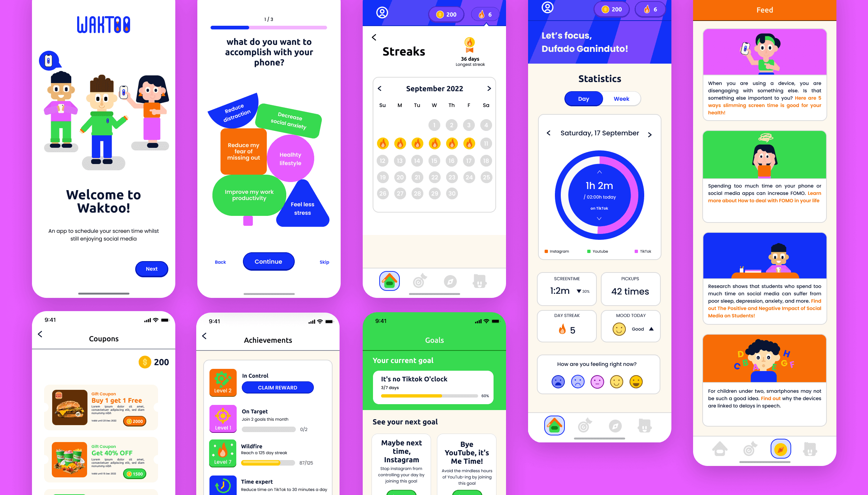Select the feed newspaper icon bottom nav
Image resolution: width=868 pixels, height=495 pixels.
[780, 449]
